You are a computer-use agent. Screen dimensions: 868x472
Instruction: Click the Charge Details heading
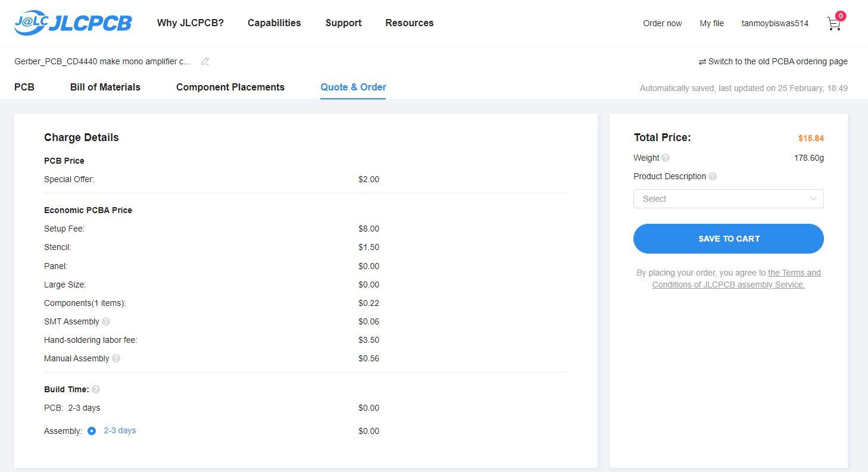[82, 137]
